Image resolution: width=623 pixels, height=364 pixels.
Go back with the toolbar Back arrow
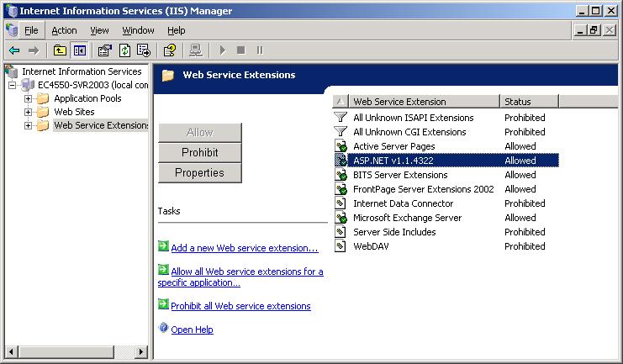[x=14, y=50]
